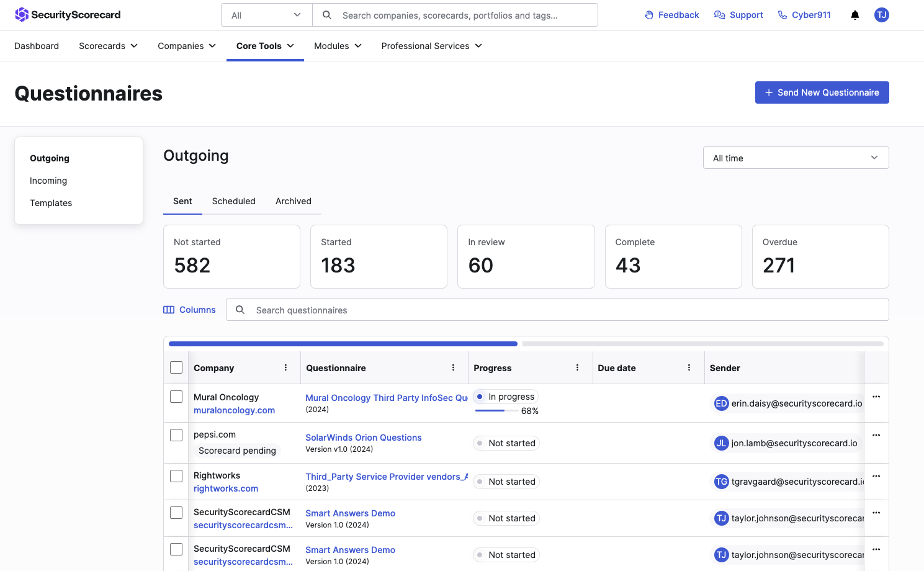924x571 pixels.
Task: Open Feedback link
Action: pos(671,15)
